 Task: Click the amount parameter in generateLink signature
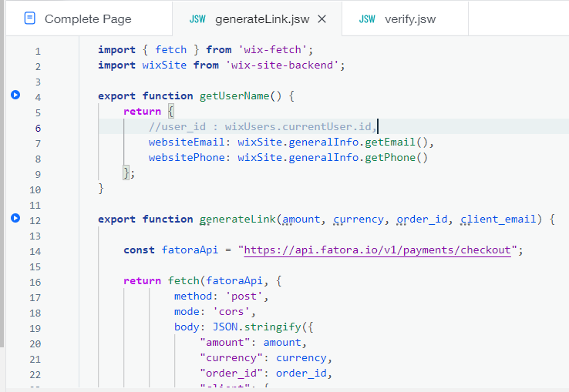[301, 219]
